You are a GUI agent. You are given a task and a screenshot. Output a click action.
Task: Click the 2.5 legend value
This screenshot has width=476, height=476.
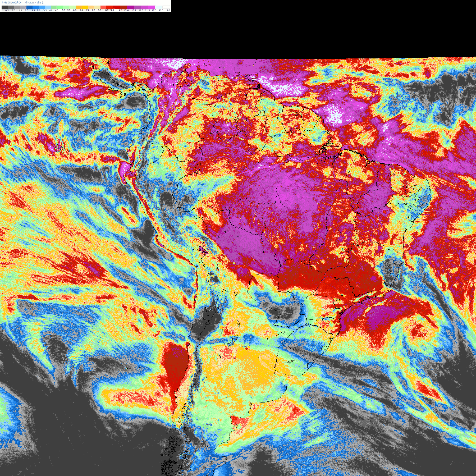click(x=33, y=10)
